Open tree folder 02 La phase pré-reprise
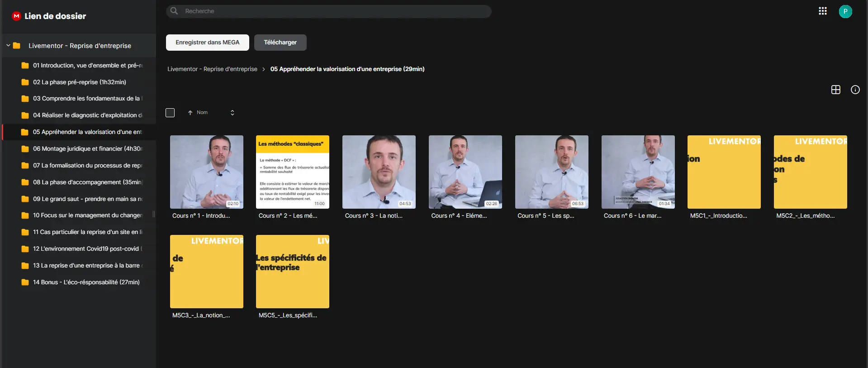The width and height of the screenshot is (868, 368). point(79,82)
